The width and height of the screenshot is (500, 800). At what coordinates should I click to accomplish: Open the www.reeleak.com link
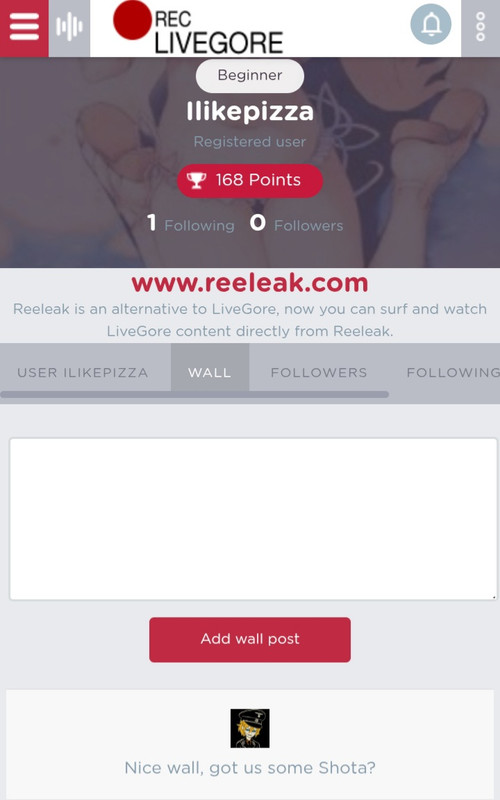point(250,283)
